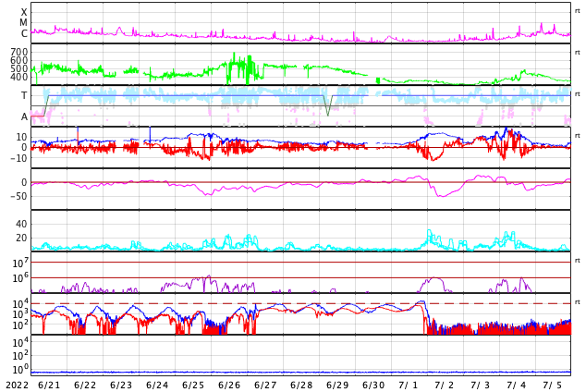Click the -50 axis tick label

[x=18, y=196]
